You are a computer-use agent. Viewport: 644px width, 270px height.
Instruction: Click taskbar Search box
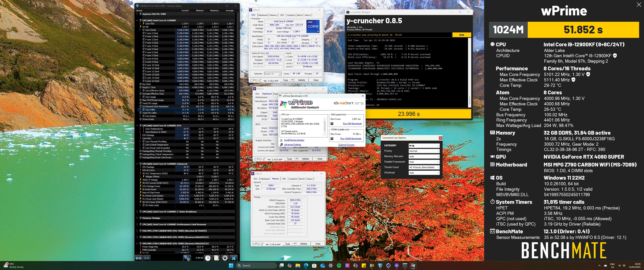[x=256, y=265]
